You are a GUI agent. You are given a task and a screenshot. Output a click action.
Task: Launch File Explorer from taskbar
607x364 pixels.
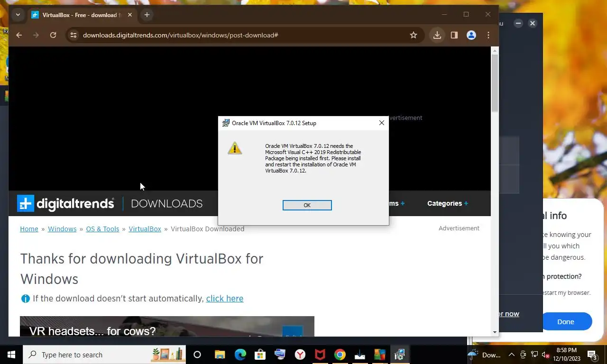tap(220, 355)
